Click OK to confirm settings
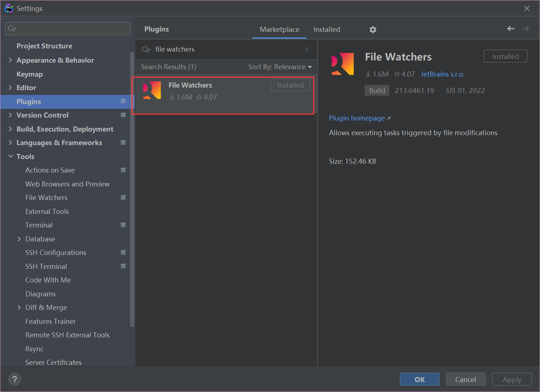The width and height of the screenshot is (540, 392). click(419, 379)
